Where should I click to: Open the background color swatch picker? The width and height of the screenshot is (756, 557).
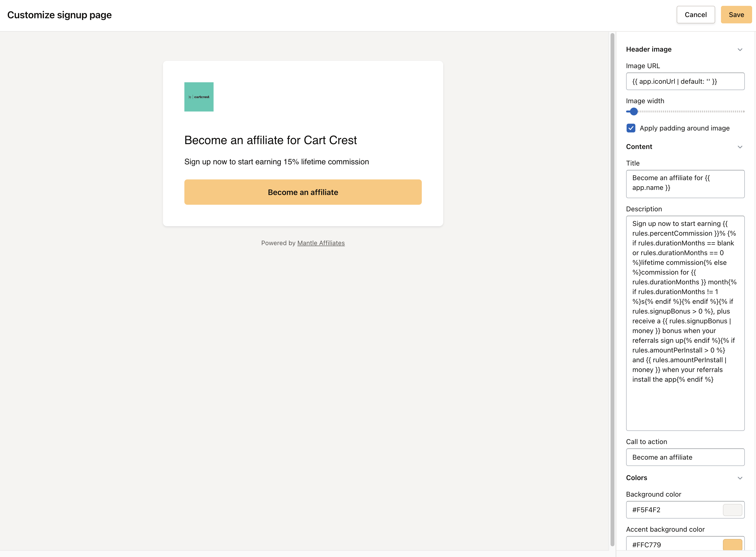pos(732,510)
